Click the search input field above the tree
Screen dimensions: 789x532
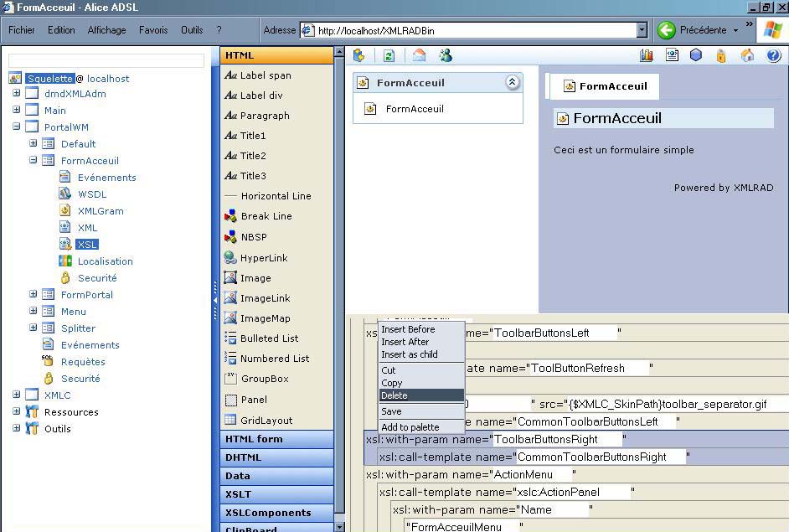[106, 61]
